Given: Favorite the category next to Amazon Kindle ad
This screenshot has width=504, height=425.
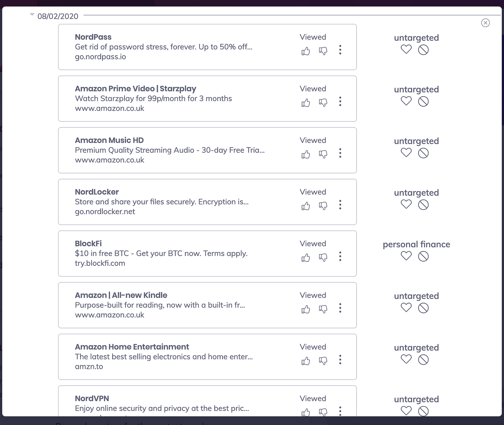Looking at the screenshot, I should point(406,308).
